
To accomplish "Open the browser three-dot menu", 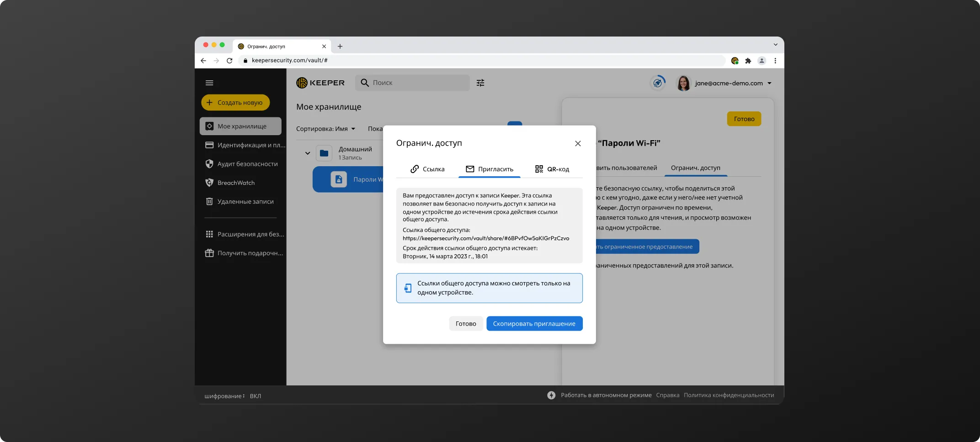I will 775,60.
